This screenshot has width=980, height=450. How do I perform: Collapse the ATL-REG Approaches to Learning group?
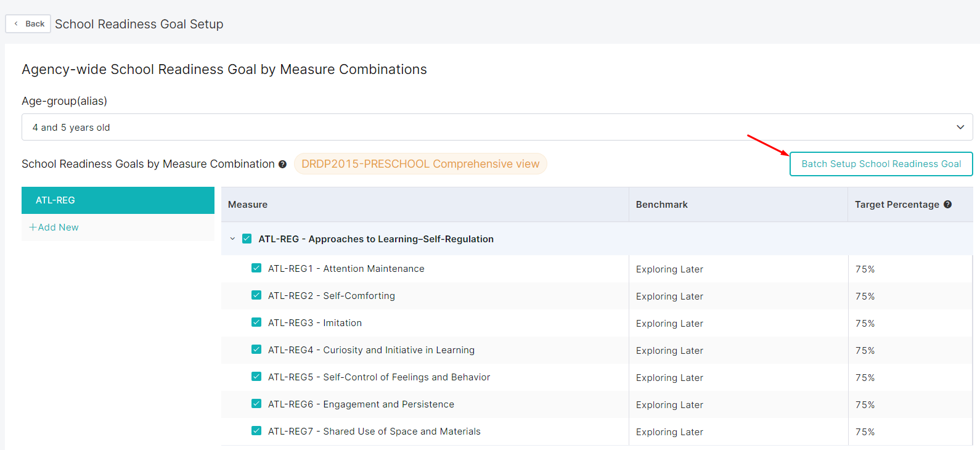pyautogui.click(x=232, y=239)
